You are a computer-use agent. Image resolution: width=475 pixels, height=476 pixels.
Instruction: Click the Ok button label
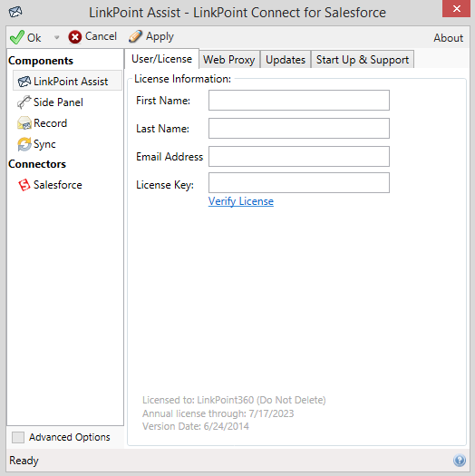coord(34,38)
